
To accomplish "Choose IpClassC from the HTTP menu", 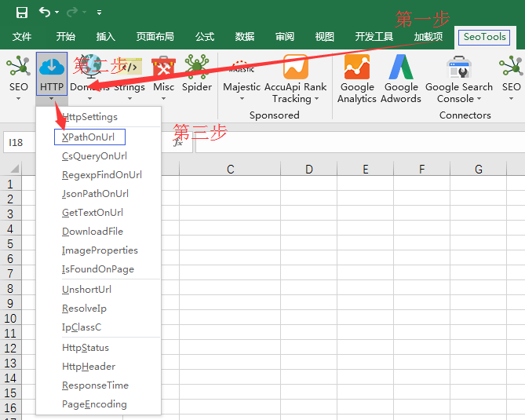I will [98, 327].
